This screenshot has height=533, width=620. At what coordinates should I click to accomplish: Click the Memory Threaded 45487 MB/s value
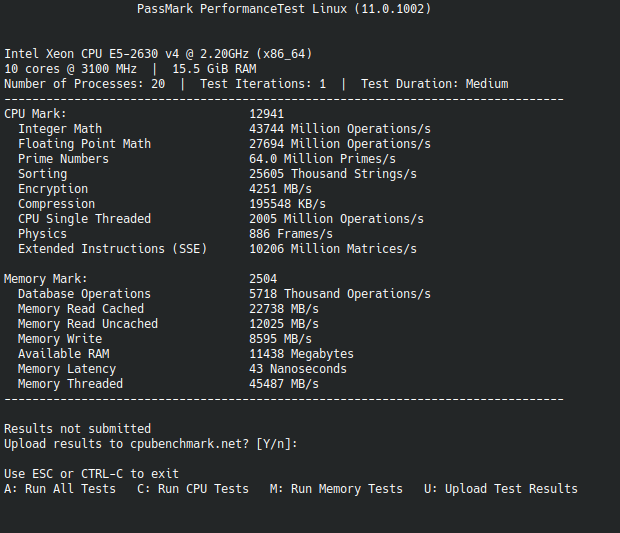click(284, 384)
